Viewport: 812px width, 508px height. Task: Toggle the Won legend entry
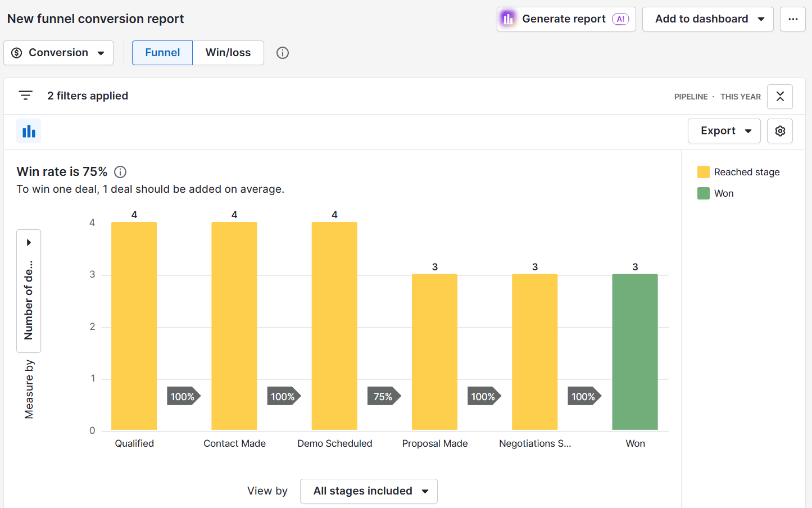pos(724,193)
